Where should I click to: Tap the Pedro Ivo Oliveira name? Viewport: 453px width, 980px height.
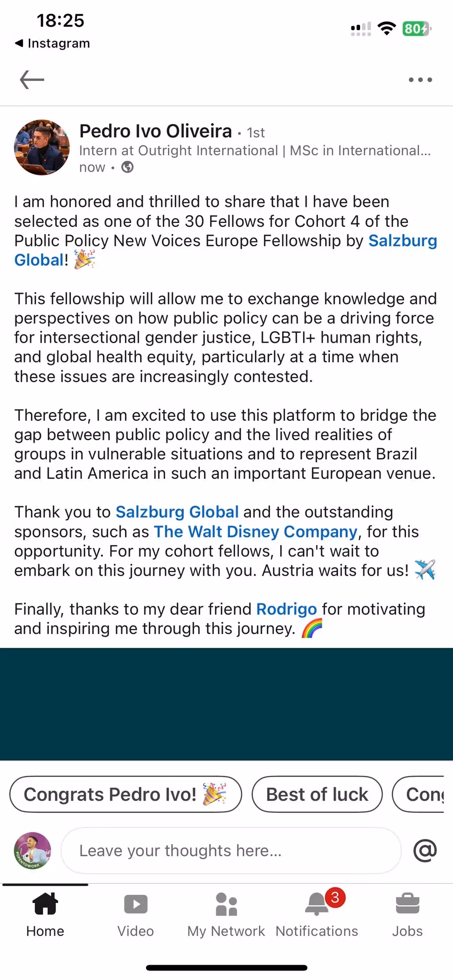pyautogui.click(x=156, y=131)
